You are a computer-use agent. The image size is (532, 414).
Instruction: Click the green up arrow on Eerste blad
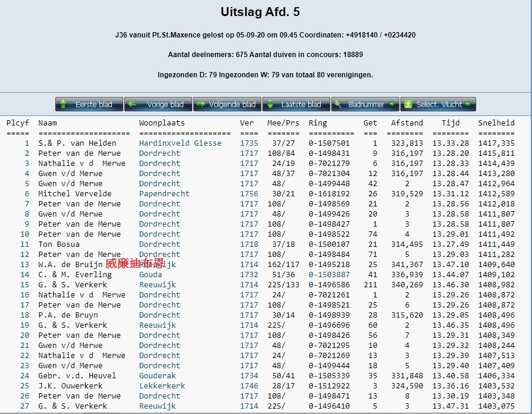64,105
